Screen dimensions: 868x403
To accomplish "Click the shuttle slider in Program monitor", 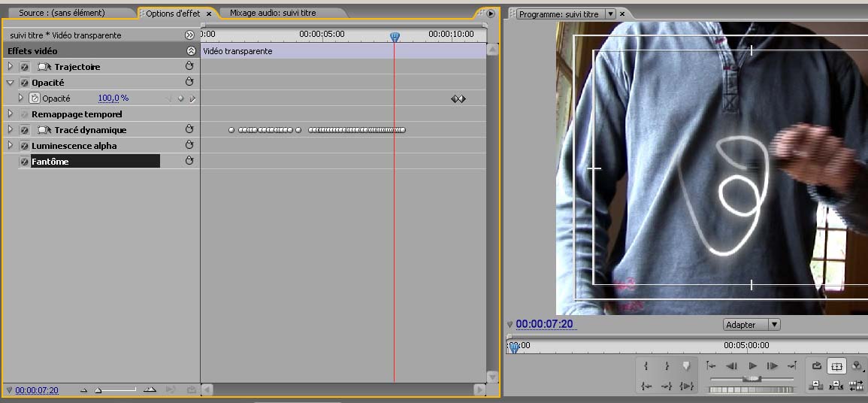I will [752, 380].
